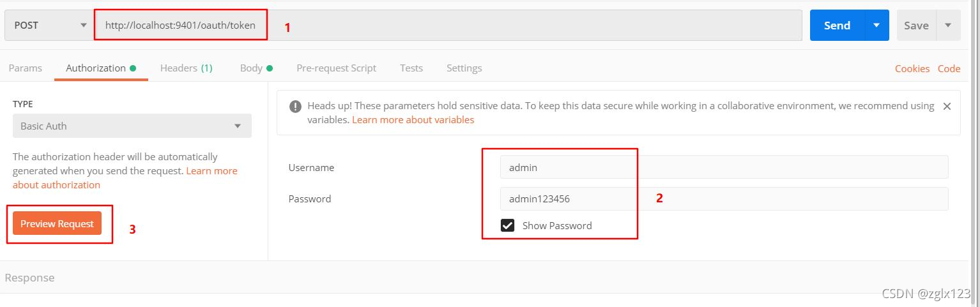The height and width of the screenshot is (307, 980).
Task: Open the Save options dropdown arrow
Action: tap(948, 26)
